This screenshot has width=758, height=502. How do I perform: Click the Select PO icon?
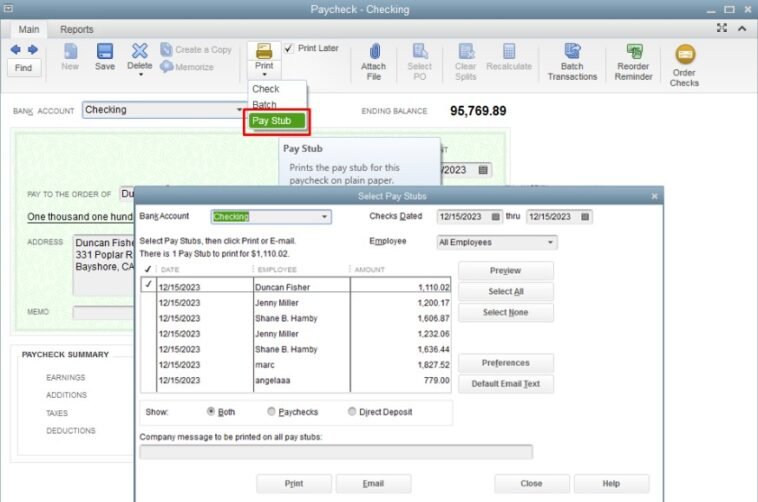click(x=420, y=51)
